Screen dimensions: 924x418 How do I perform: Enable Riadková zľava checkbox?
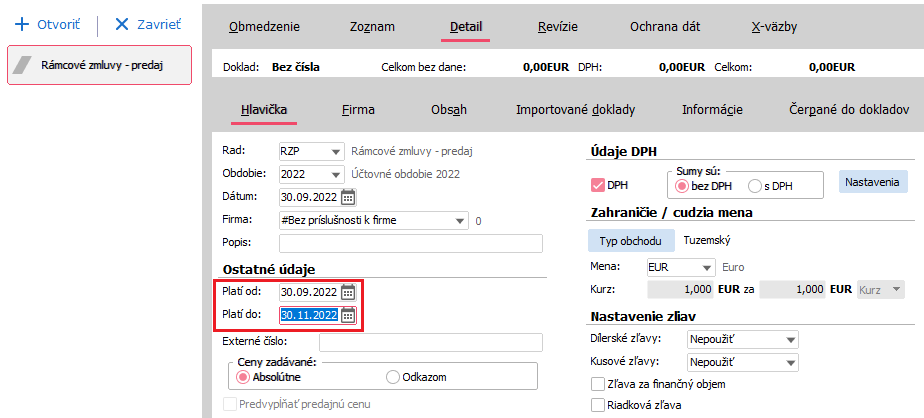pos(598,405)
